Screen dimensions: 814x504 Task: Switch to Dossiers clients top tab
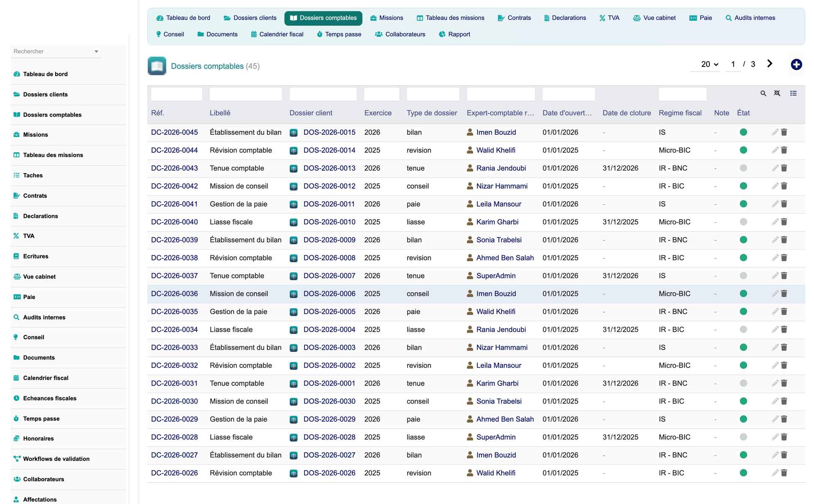pyautogui.click(x=250, y=18)
